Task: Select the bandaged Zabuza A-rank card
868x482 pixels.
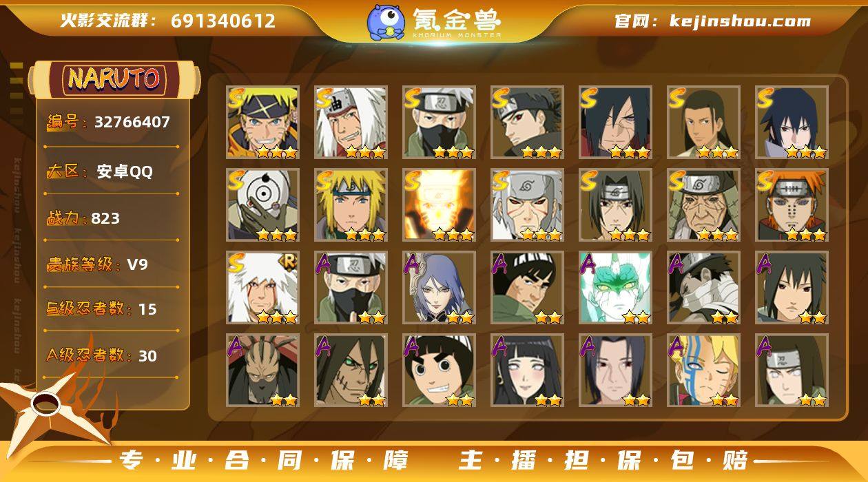Action: (703, 288)
